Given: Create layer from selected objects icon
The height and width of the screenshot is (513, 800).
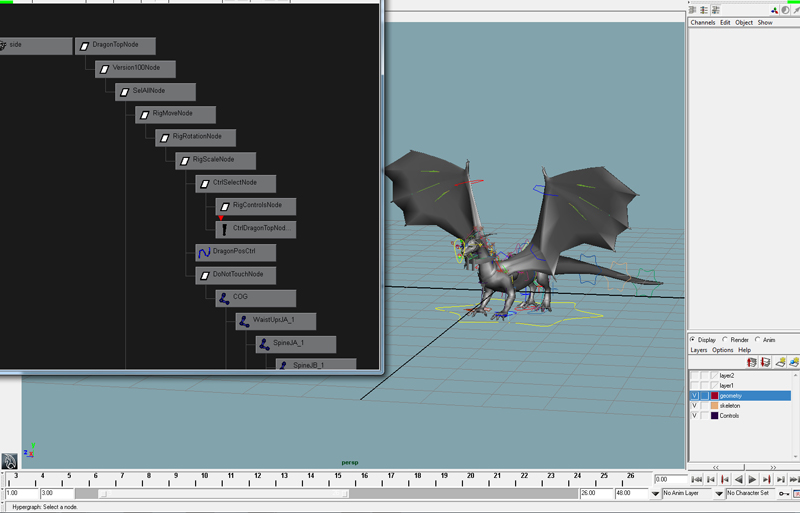Looking at the screenshot, I should coord(793,362).
